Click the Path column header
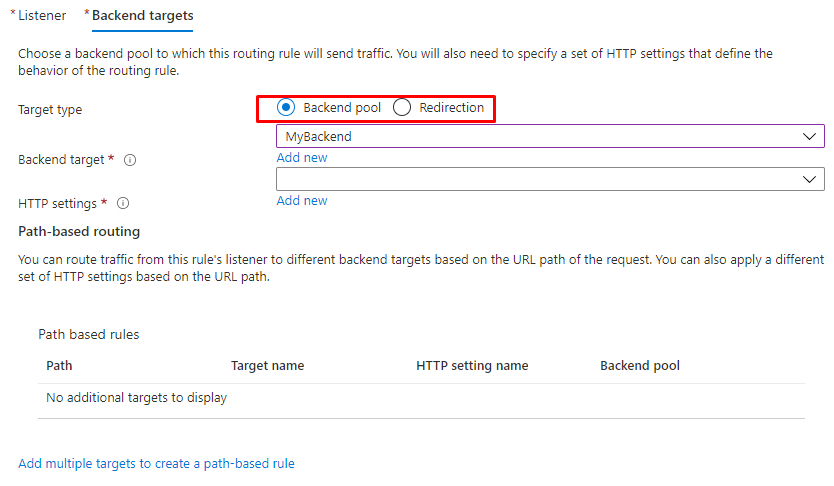 (59, 366)
